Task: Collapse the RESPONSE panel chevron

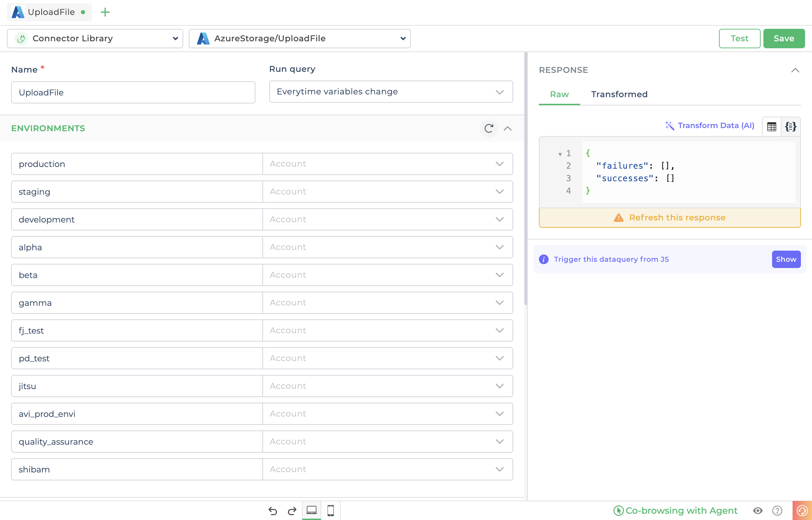Action: pos(795,70)
